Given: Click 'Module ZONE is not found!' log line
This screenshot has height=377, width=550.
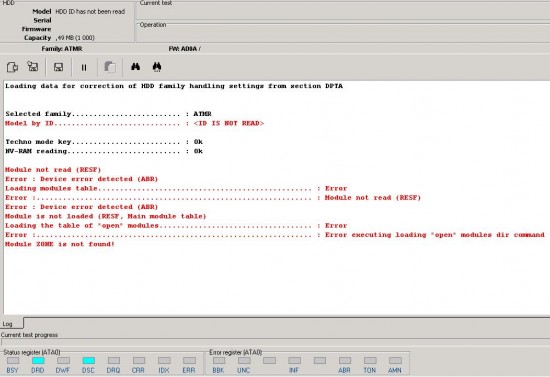Looking at the screenshot, I should pyautogui.click(x=60, y=244).
